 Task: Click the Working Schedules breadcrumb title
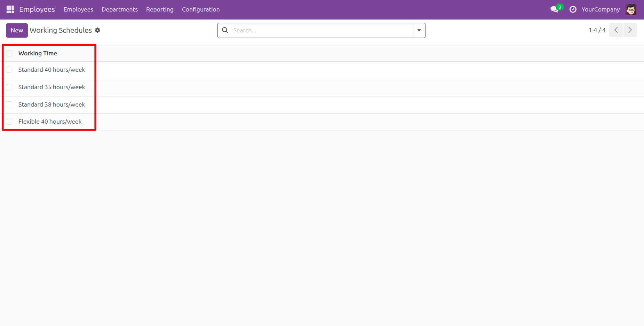pos(61,30)
